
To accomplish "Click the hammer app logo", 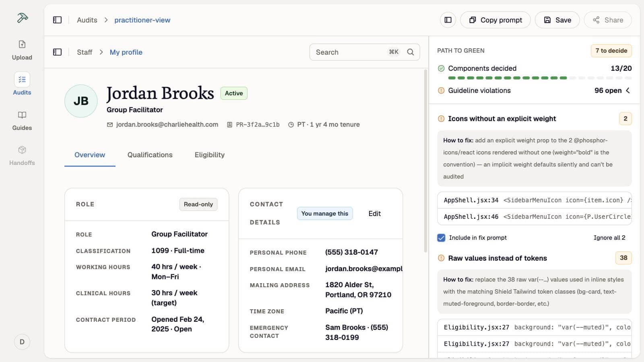I will pyautogui.click(x=22, y=18).
